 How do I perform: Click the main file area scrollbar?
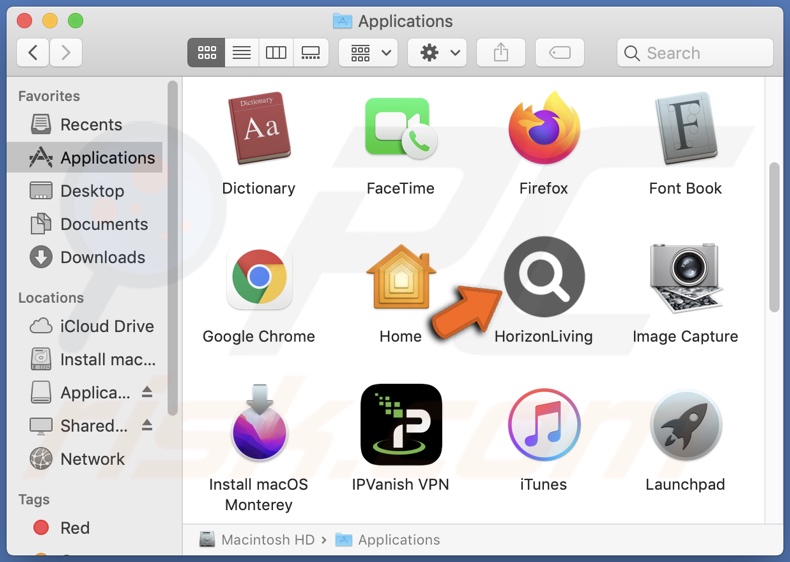[774, 237]
